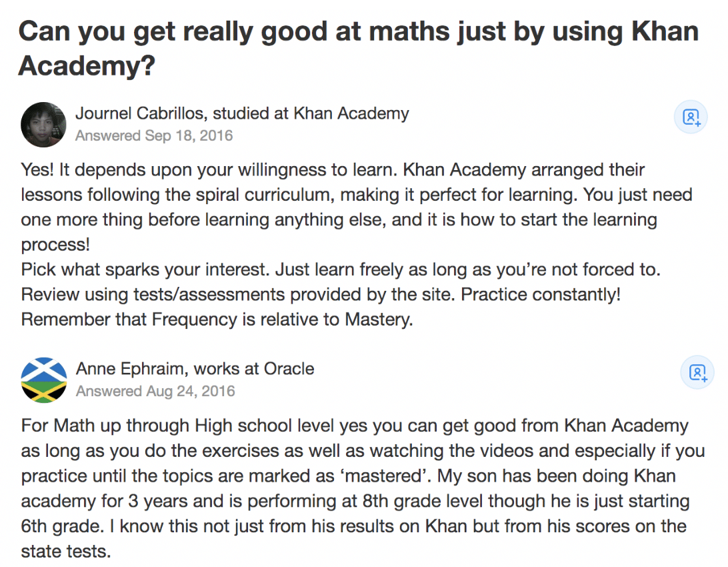The height and width of the screenshot is (567, 728).
Task: Open Journel Cabrillos profile picture
Action: point(43,125)
